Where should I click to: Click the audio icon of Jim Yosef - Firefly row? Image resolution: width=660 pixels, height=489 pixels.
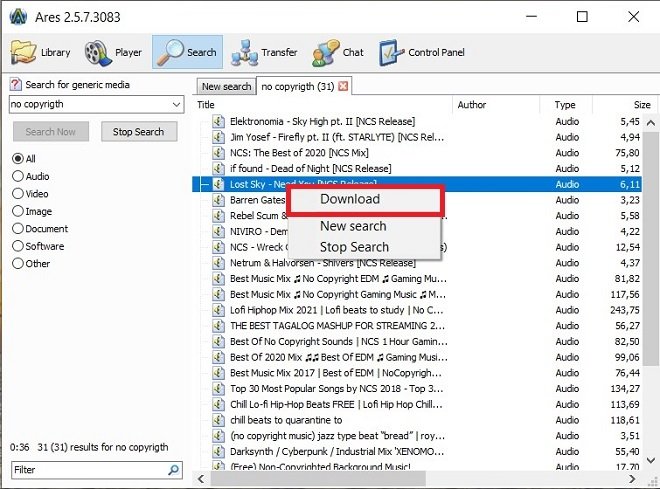pos(218,137)
